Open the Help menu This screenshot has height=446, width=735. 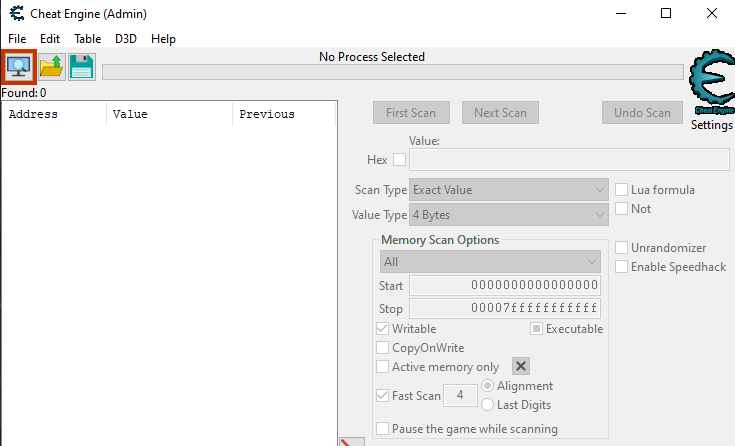tap(163, 38)
